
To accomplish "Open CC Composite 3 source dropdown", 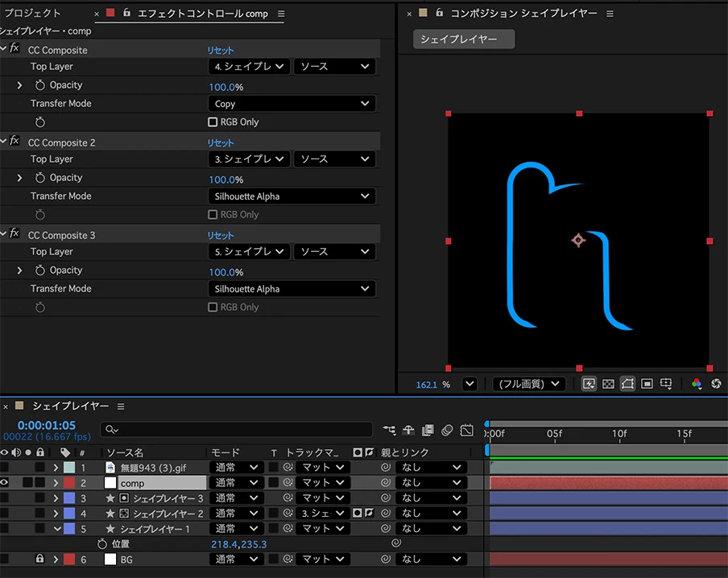I will (x=334, y=252).
